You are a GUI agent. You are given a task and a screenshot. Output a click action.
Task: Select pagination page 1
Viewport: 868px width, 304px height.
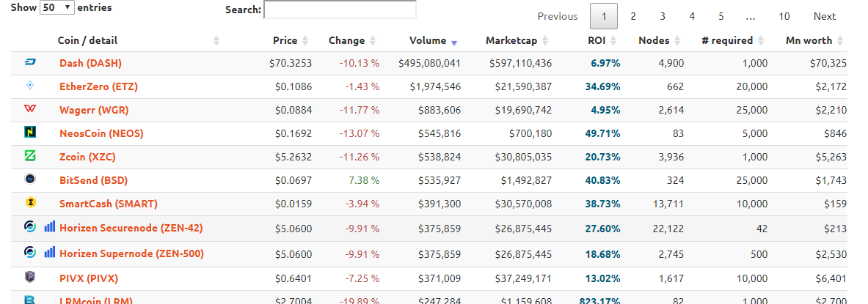point(604,17)
